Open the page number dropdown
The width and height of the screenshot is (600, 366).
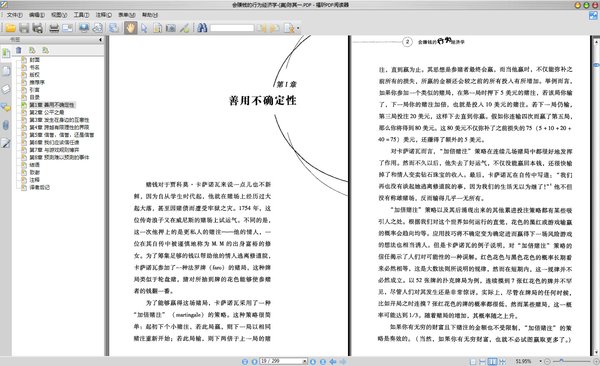pos(305,361)
